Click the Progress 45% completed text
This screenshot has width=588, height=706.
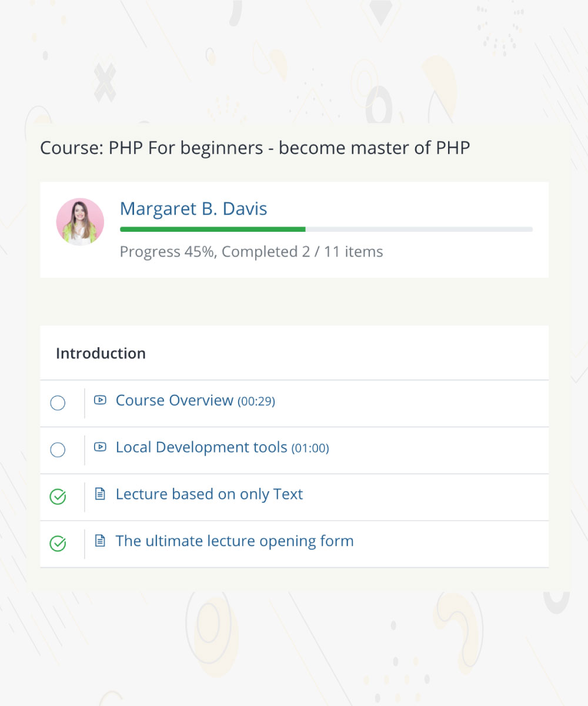(251, 252)
